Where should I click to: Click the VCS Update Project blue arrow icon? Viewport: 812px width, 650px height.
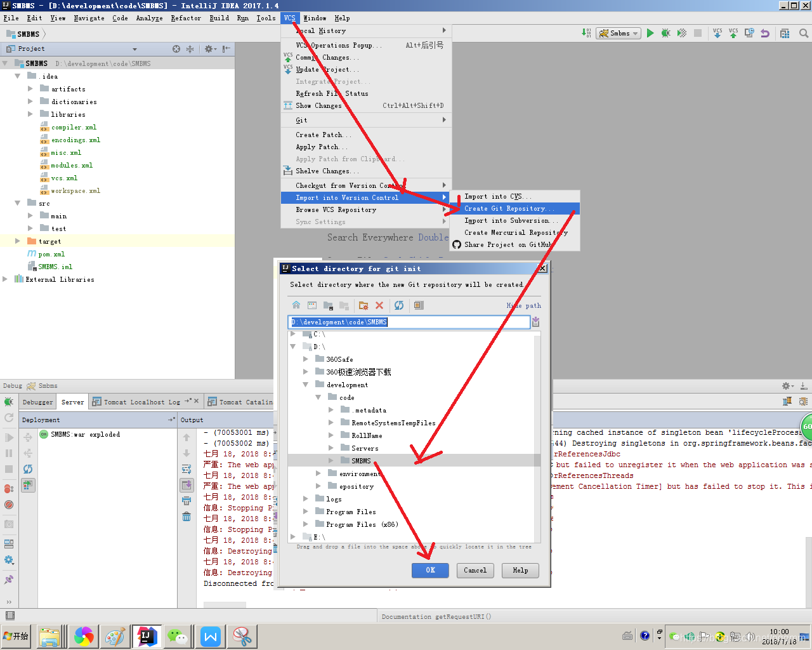pyautogui.click(x=717, y=33)
